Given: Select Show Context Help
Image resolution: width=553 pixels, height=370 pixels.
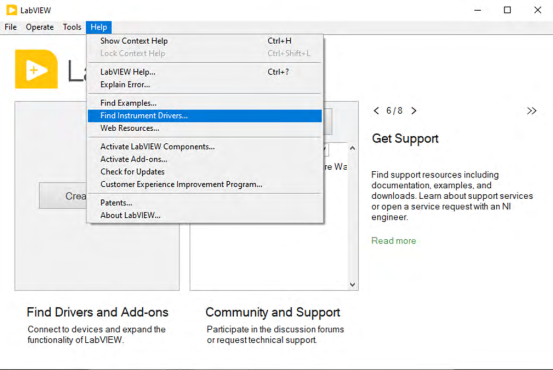Looking at the screenshot, I should point(205,41).
